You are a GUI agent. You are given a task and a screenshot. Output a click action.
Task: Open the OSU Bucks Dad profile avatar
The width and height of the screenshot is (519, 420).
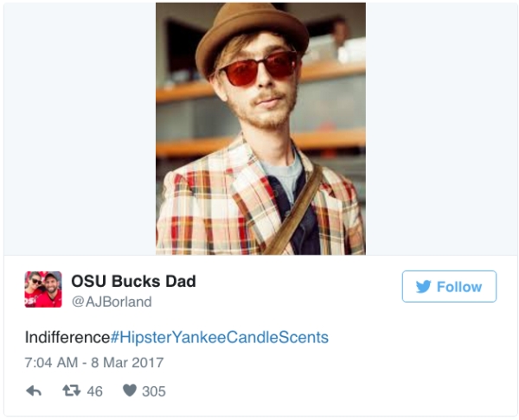[x=42, y=290]
